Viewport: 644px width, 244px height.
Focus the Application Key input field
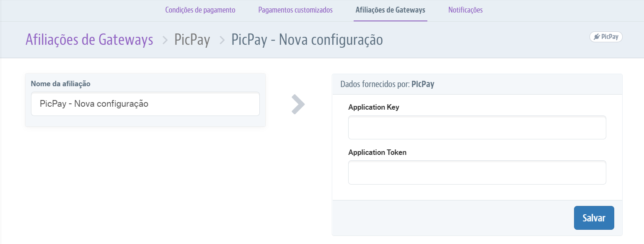(477, 127)
